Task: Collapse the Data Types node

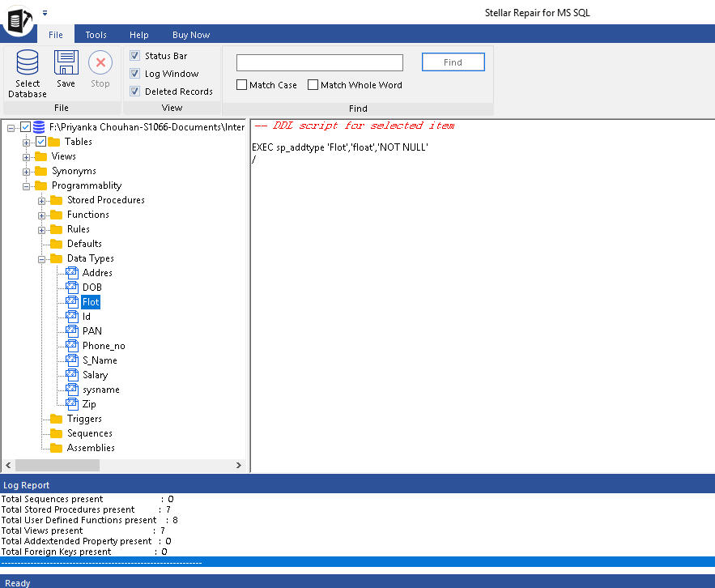Action: tap(41, 259)
